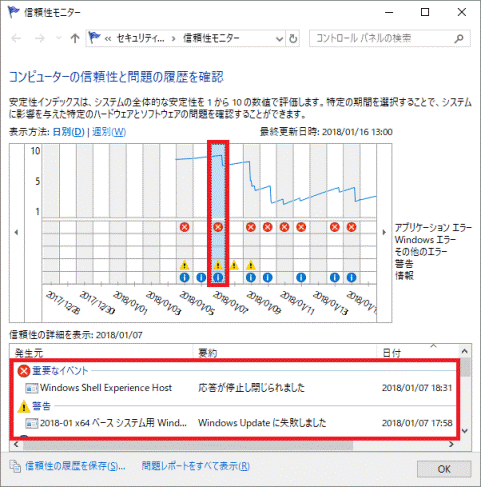This screenshot has width=481, height=487.
Task: Go back with the Back arrow
Action: pyautogui.click(x=16, y=39)
